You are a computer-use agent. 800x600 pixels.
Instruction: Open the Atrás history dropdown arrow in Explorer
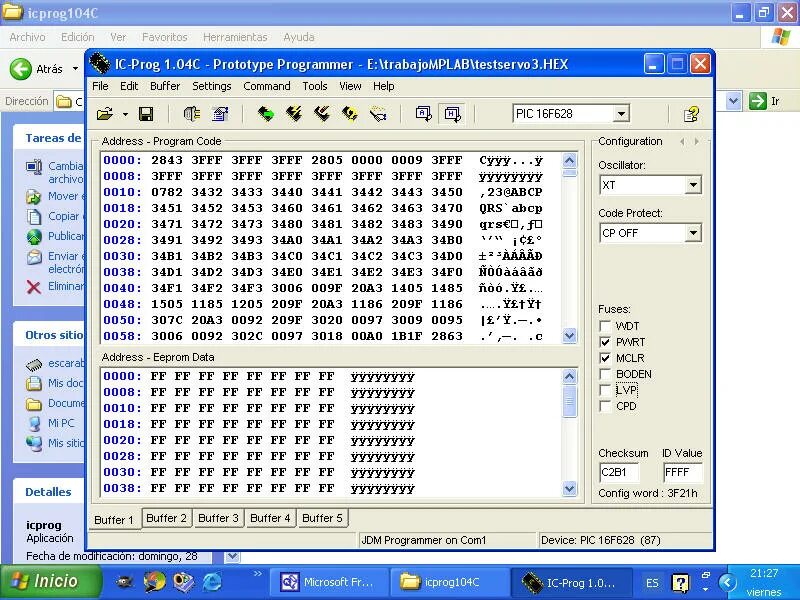(x=75, y=68)
